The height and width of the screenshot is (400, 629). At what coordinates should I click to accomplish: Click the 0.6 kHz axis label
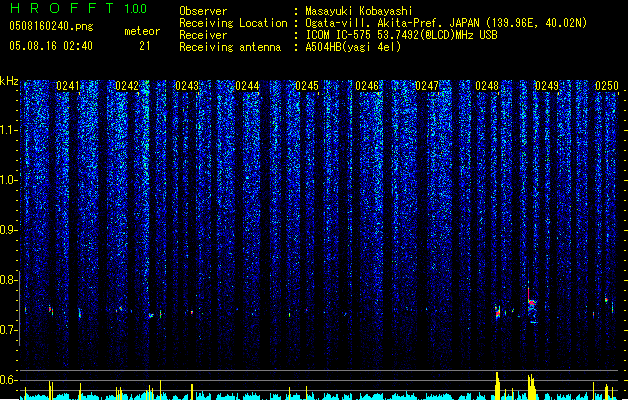(x=9, y=380)
